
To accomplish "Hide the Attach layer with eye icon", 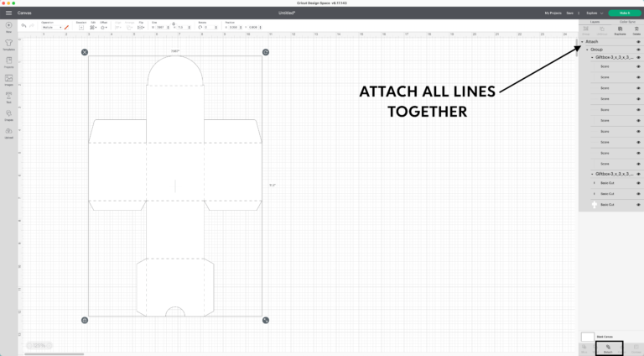I will click(x=638, y=41).
